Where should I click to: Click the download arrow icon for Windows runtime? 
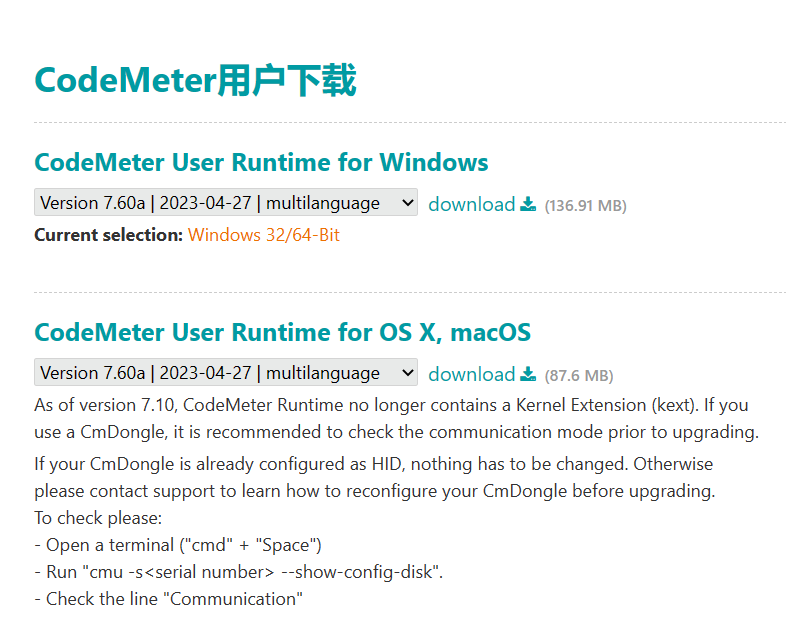[x=528, y=204]
